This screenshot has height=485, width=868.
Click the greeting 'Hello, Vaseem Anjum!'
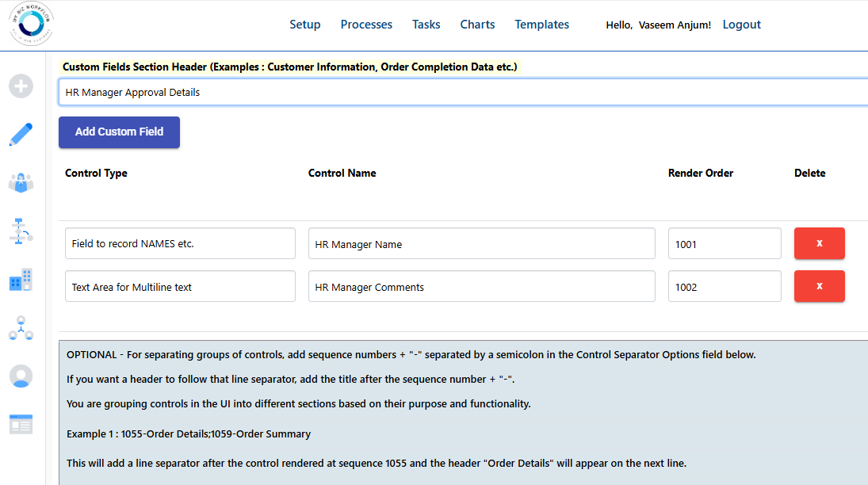[x=658, y=25]
